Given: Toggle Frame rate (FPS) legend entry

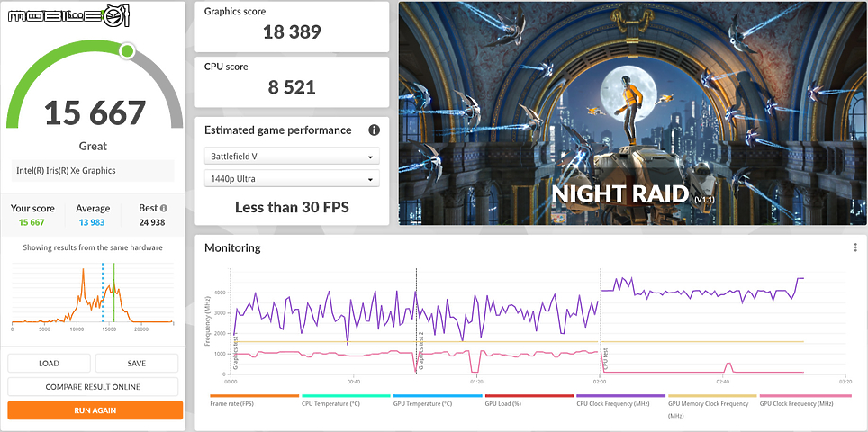Looking at the screenshot, I should (x=254, y=400).
